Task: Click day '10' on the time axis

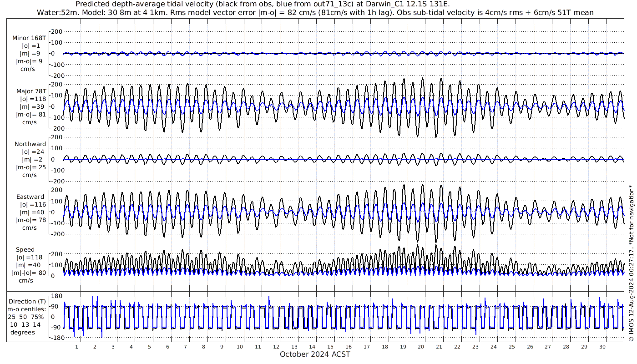Action: 240,347
